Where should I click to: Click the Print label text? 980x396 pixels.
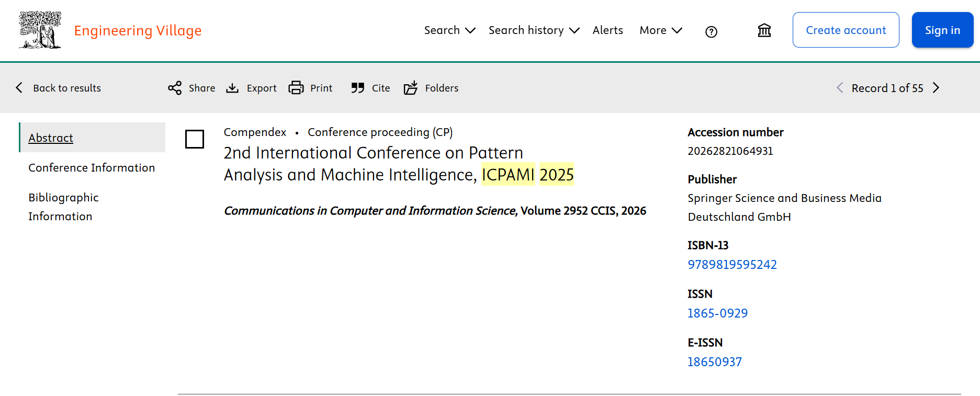[x=321, y=88]
